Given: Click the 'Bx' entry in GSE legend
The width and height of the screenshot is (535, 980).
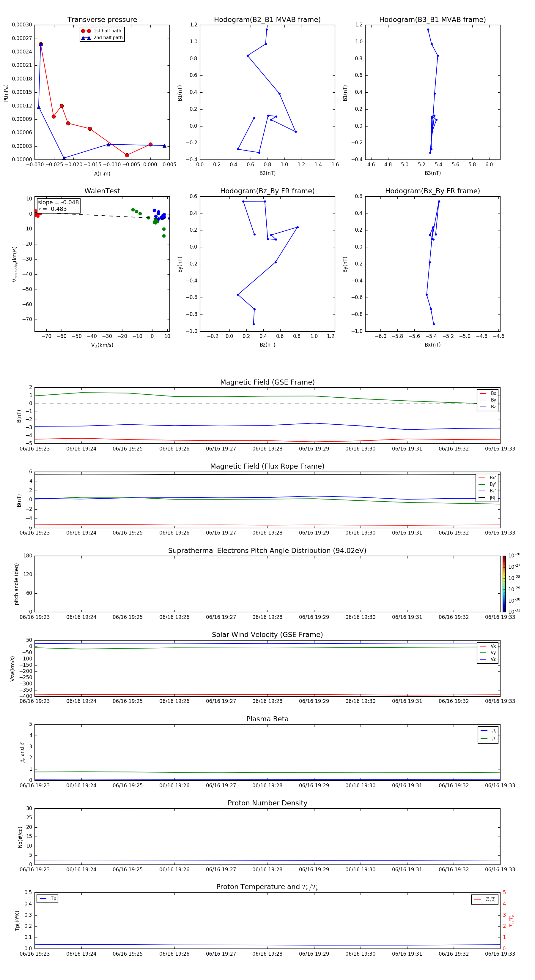Looking at the screenshot, I should [x=488, y=393].
